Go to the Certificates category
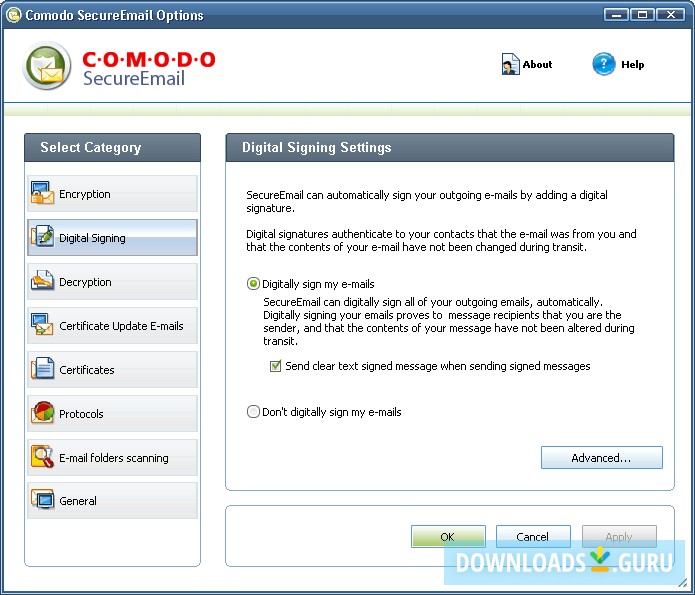Viewport: 695px width, 595px height. [112, 369]
